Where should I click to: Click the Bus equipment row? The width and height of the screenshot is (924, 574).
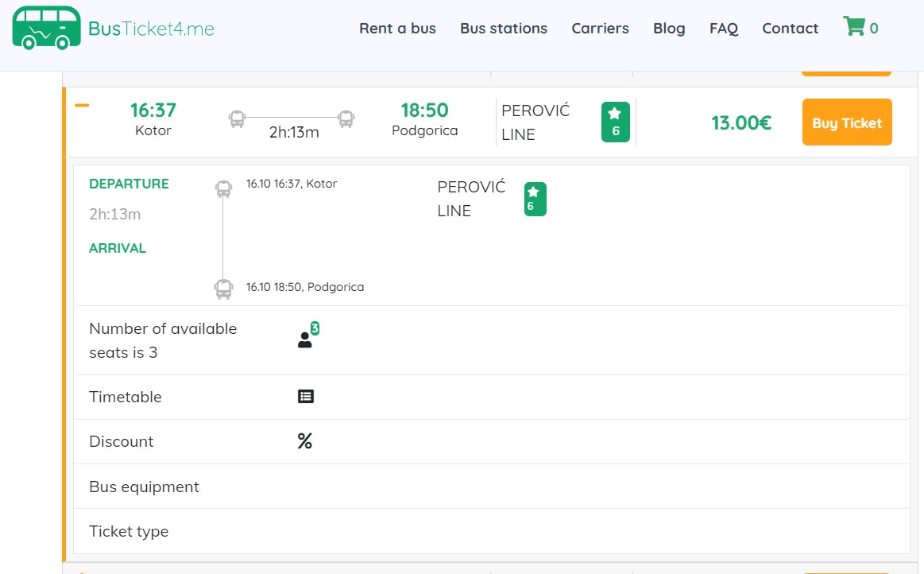pos(491,486)
